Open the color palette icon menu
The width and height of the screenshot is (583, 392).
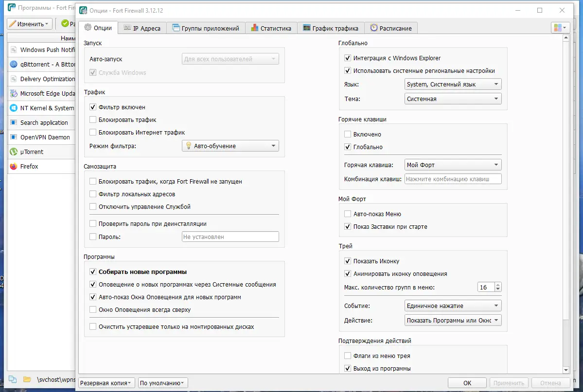tap(561, 28)
